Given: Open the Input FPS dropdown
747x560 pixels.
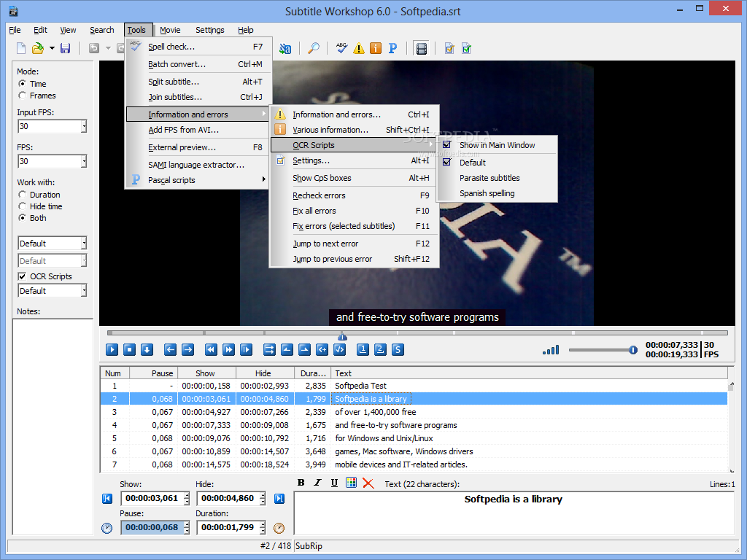Looking at the screenshot, I should coord(84,126).
